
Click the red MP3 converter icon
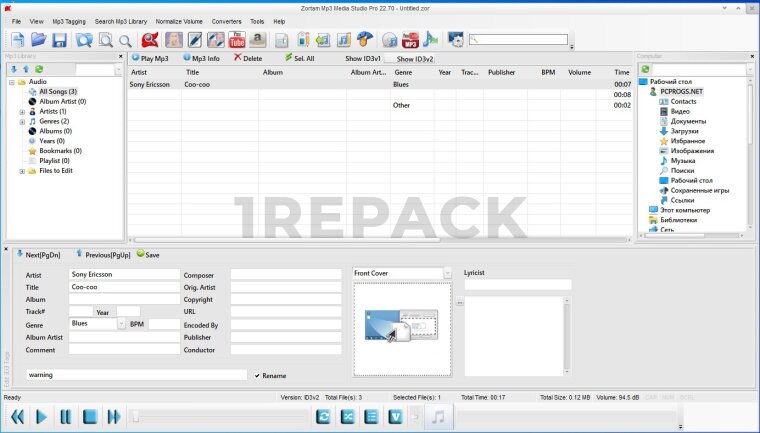[x=409, y=40]
